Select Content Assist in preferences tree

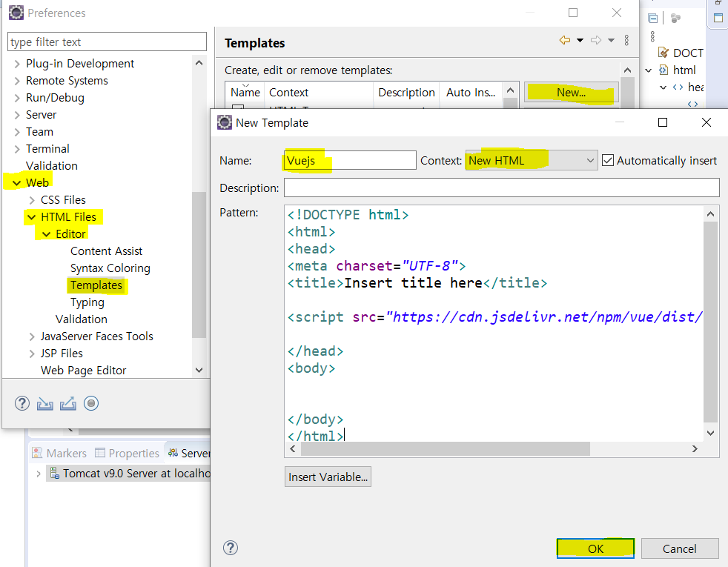click(106, 251)
